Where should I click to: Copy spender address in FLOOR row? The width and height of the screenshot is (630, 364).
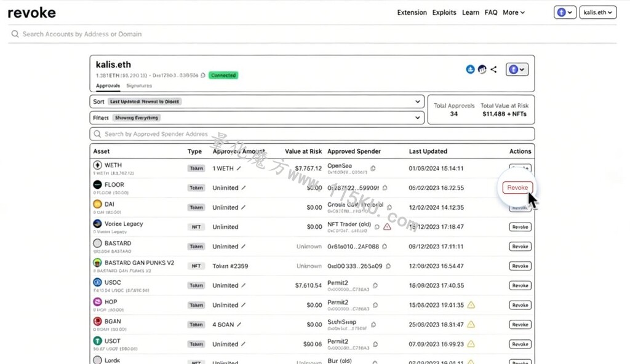385,188
